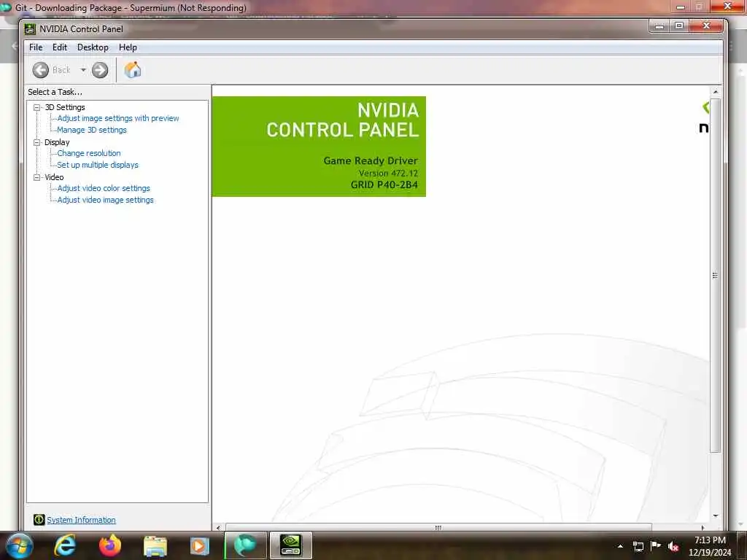The height and width of the screenshot is (560, 747).
Task: Open the Back history dropdown arrow
Action: coord(83,70)
